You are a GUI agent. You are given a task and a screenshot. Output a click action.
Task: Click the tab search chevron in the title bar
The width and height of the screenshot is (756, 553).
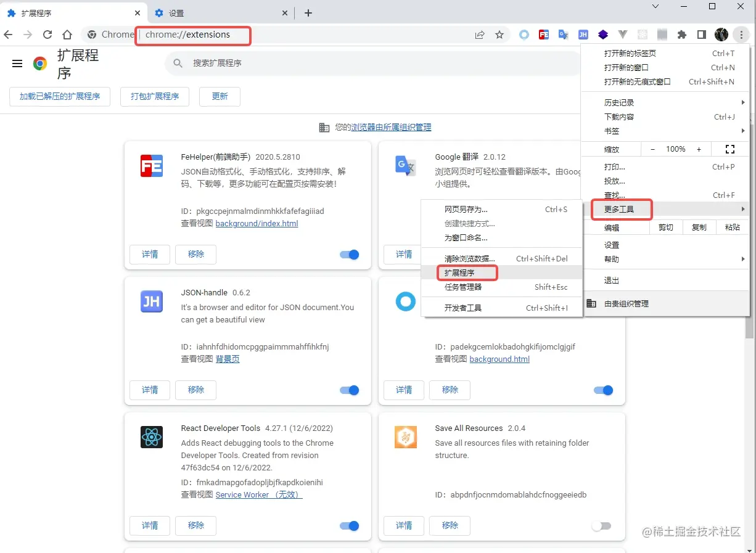coord(655,6)
